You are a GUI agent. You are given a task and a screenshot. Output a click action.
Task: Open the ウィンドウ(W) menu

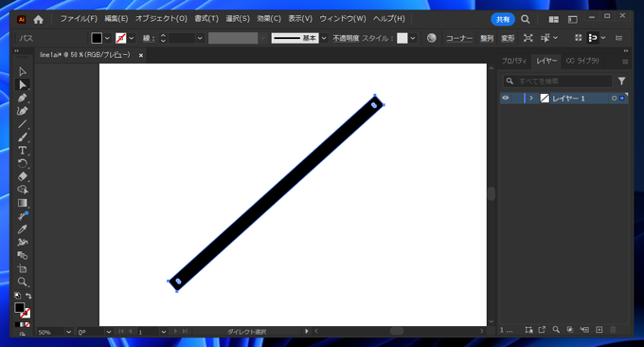[343, 19]
